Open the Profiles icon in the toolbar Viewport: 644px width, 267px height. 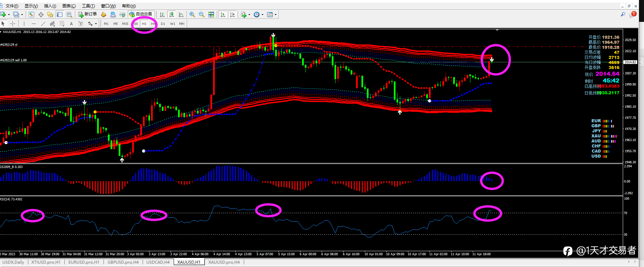click(16, 14)
